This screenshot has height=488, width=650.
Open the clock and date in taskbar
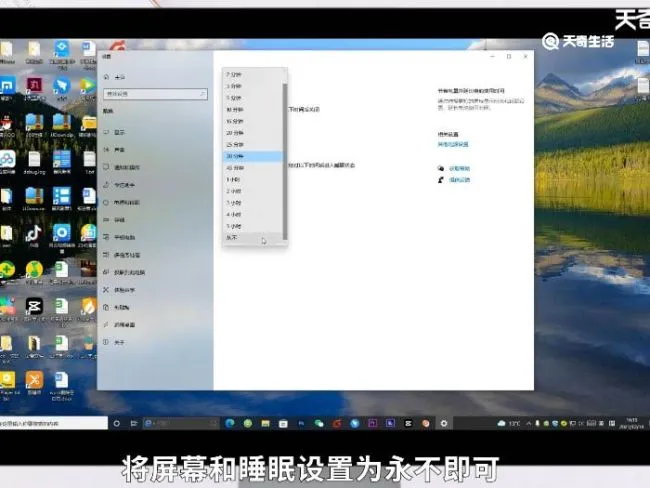click(x=632, y=423)
